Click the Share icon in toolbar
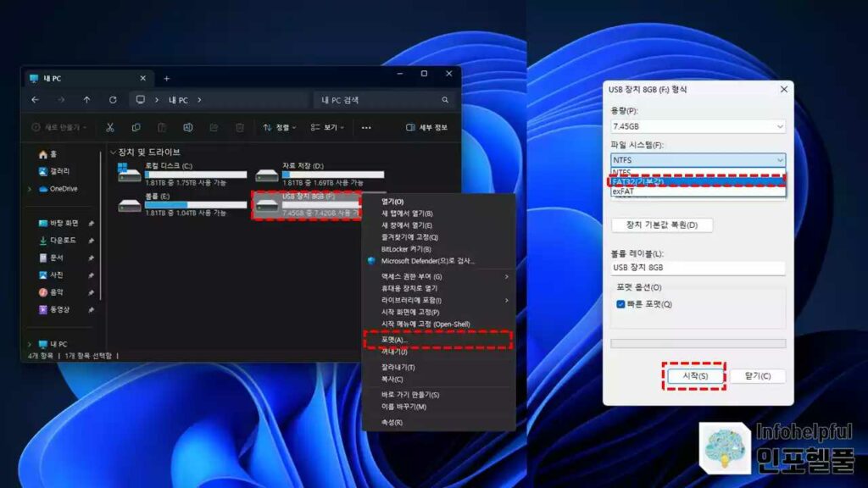 tap(214, 128)
